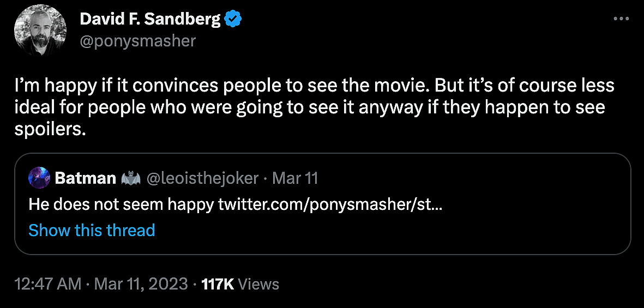The width and height of the screenshot is (644, 308).
Task: Follow the twitter.com/ponysmasher/st... link
Action: coord(330,204)
